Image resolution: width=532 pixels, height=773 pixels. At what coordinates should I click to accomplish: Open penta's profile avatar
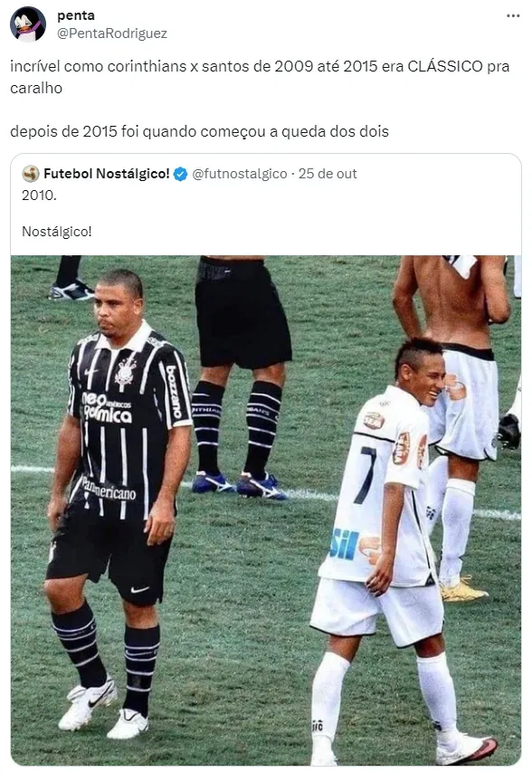(28, 24)
